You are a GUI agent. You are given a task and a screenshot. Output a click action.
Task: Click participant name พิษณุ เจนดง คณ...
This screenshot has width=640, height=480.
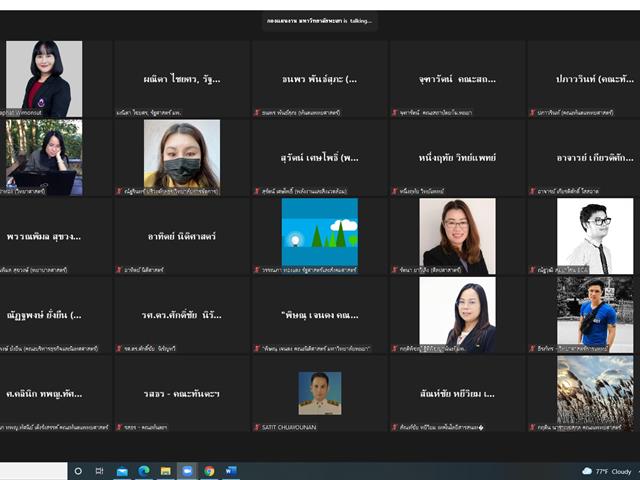click(320, 315)
